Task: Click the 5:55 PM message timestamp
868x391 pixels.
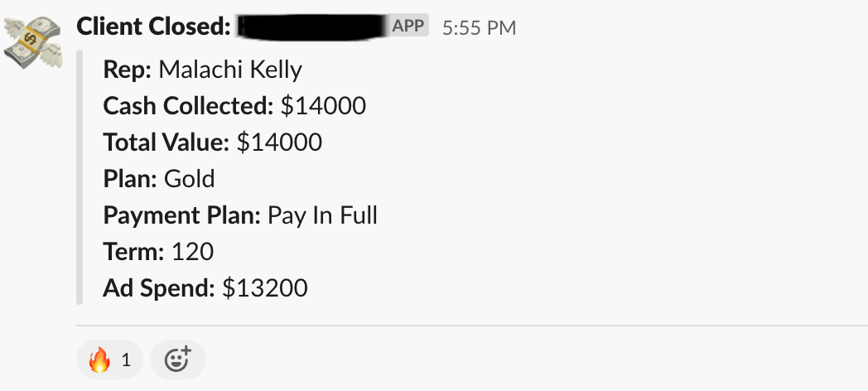Action: point(479,27)
